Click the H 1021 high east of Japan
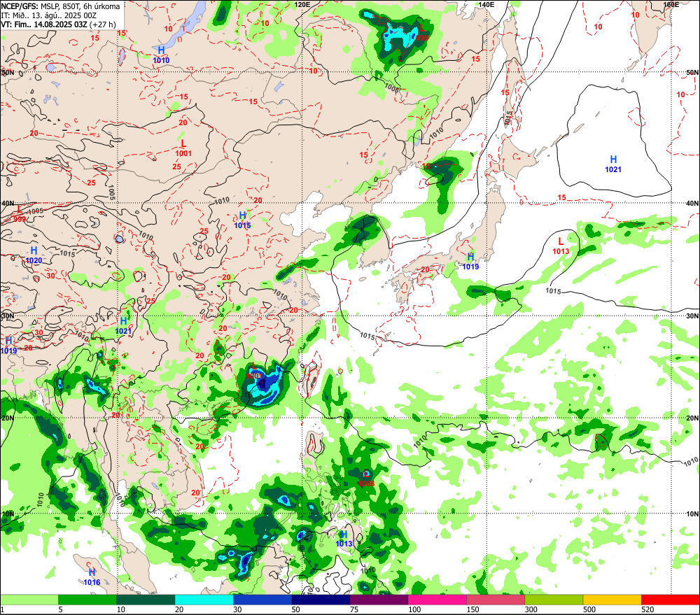This screenshot has height=615, width=700. coord(613,164)
